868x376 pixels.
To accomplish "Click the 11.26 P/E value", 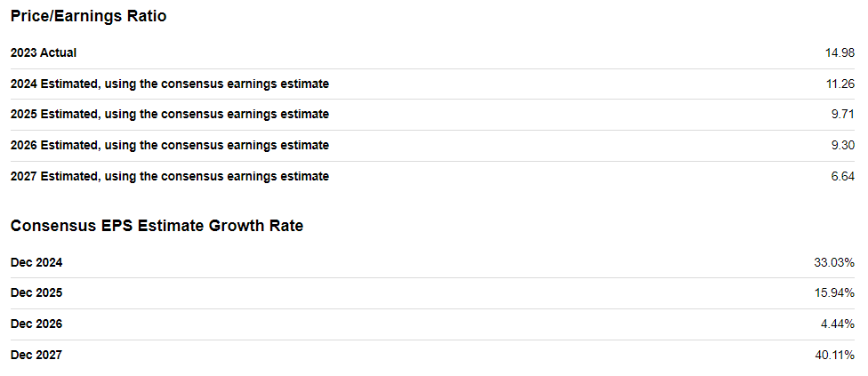I will pyautogui.click(x=840, y=84).
